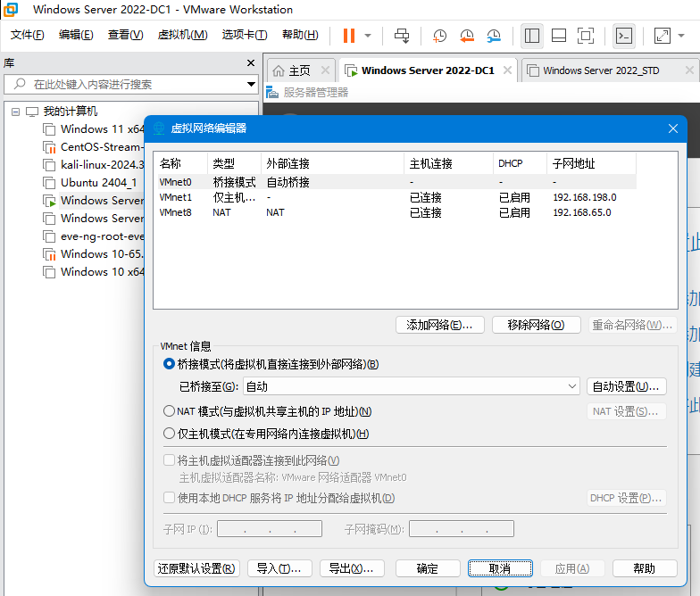
Task: Select Windows 10 x64 VM in library
Action: [94, 272]
